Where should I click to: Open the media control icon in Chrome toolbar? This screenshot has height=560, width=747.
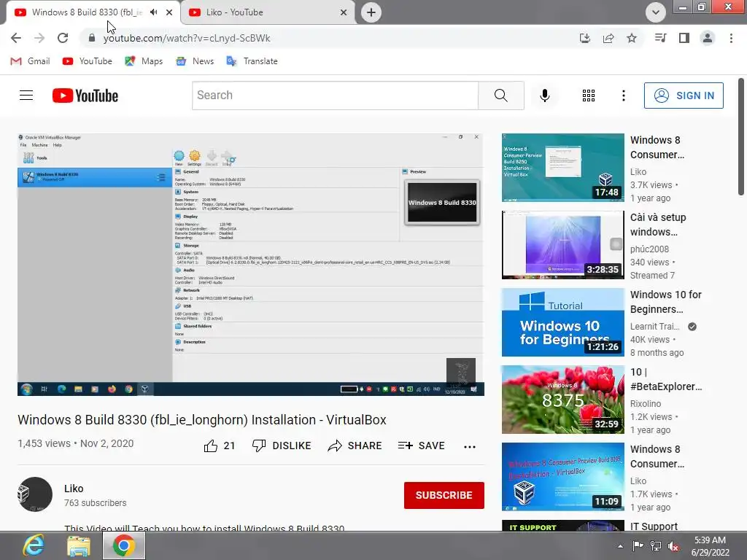[x=660, y=38]
